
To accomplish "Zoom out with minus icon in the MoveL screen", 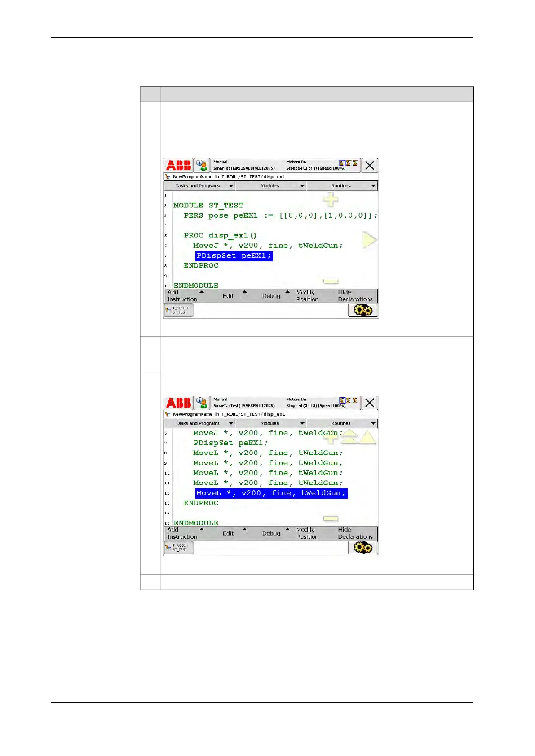I will 331,519.
